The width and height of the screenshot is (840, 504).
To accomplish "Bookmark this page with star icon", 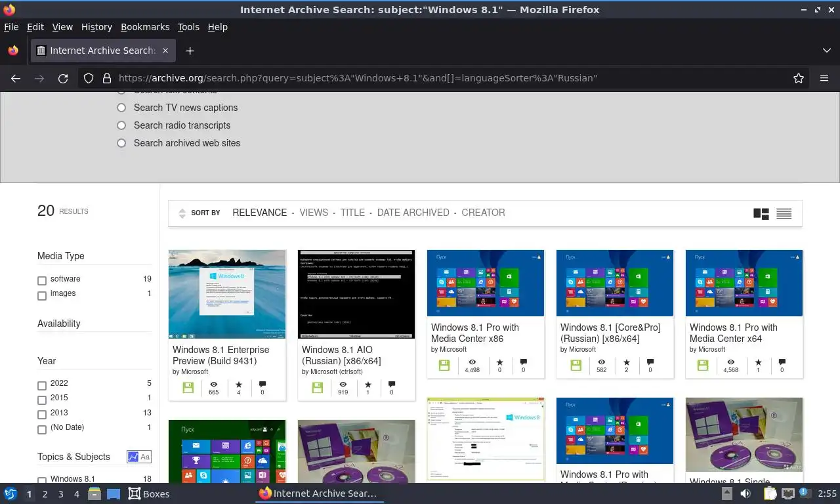I will (799, 78).
